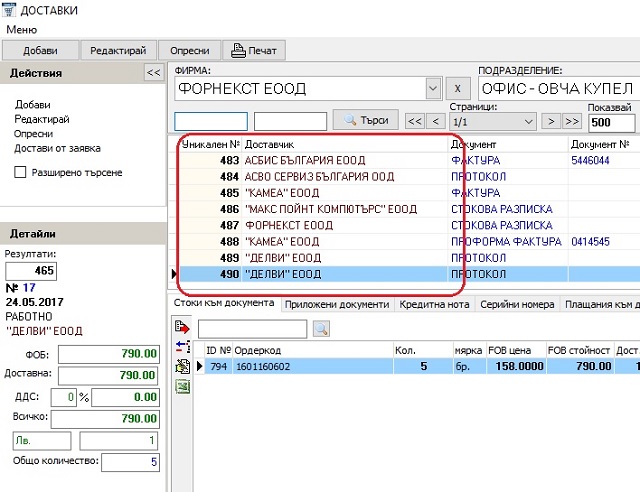Click the second search input field
640x492 pixels.
(x=290, y=122)
